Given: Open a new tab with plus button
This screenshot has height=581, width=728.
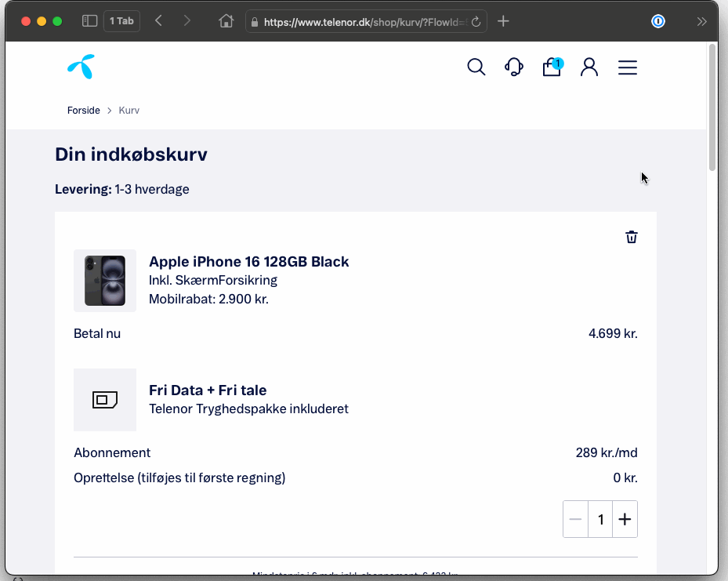Looking at the screenshot, I should 504,21.
